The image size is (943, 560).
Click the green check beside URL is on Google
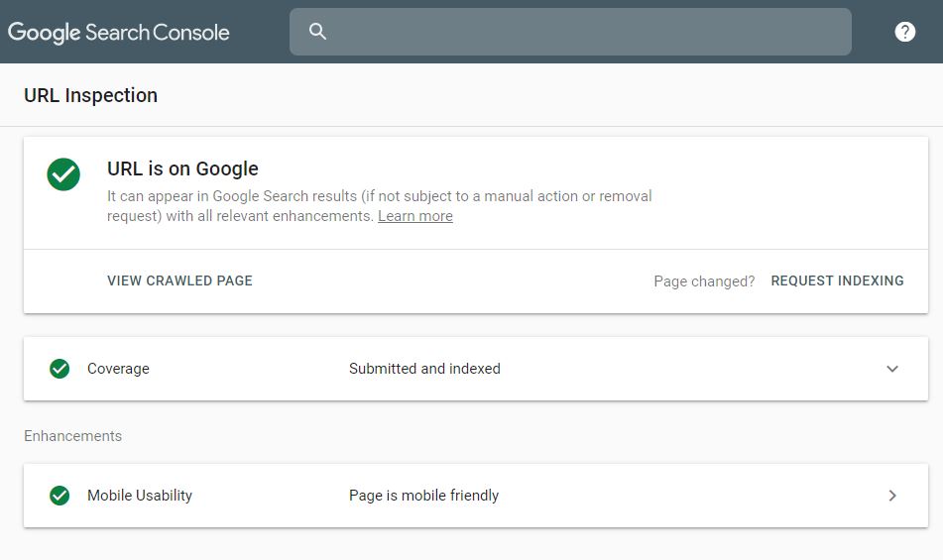(x=63, y=174)
